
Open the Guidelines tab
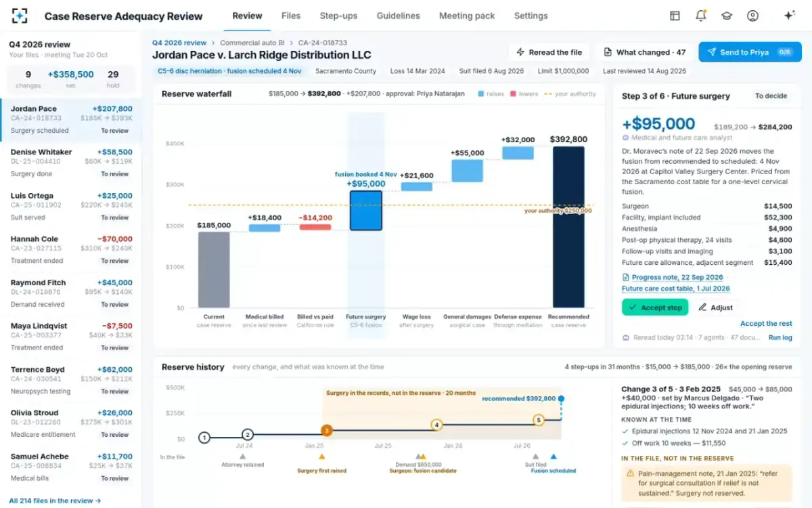[x=398, y=16]
